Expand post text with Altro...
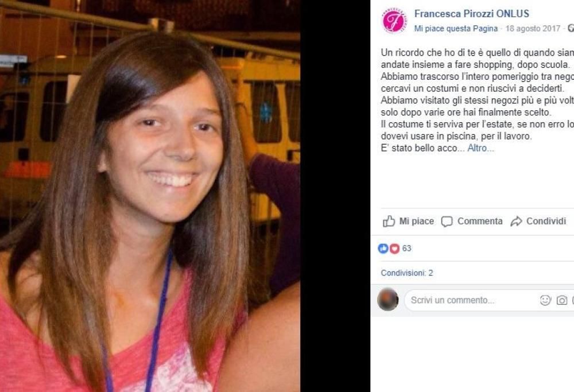The width and height of the screenshot is (574, 392). [x=480, y=148]
